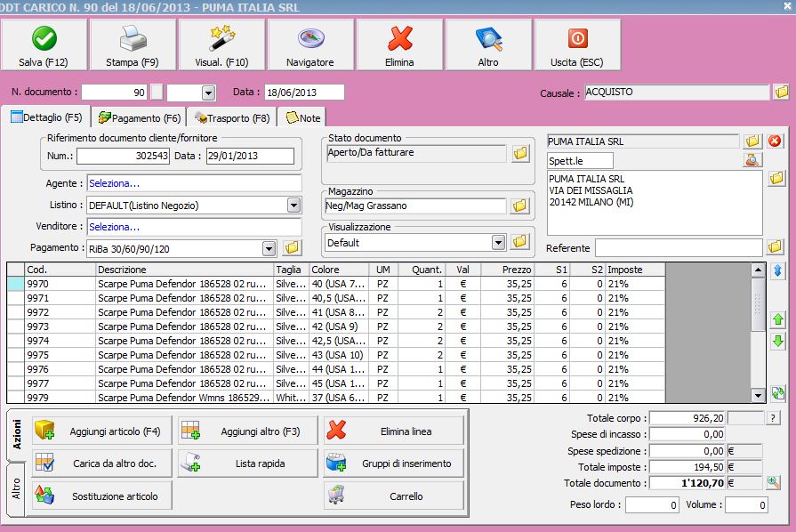Select the vertical Altro tab
The width and height of the screenshot is (796, 532).
(16, 488)
